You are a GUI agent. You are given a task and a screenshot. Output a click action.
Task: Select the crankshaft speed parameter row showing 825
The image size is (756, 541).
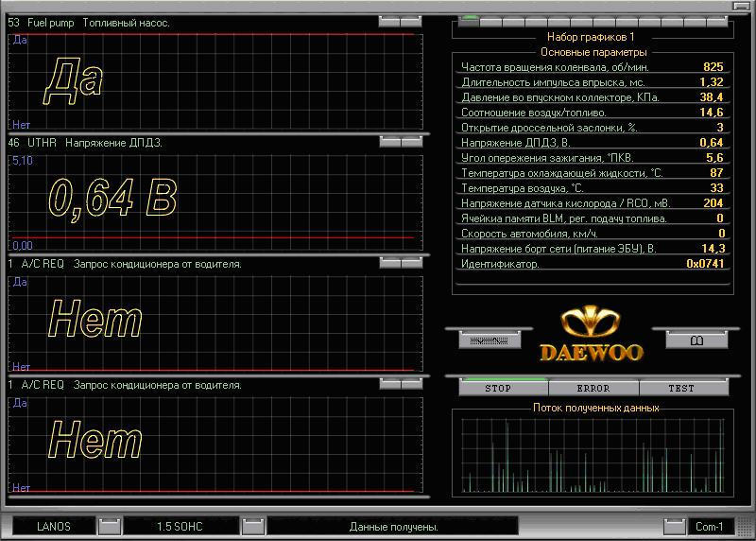pos(592,67)
